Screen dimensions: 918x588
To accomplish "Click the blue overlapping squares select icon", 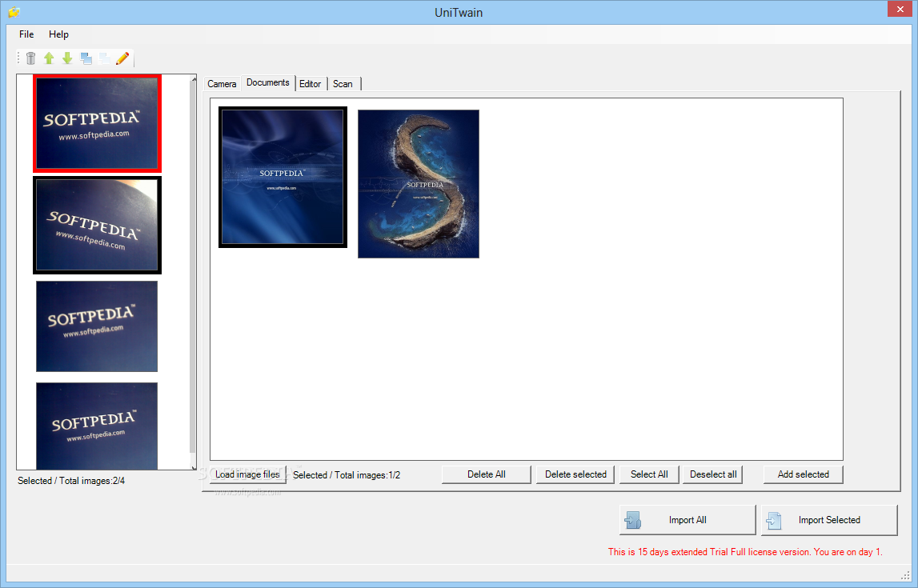I will tap(86, 58).
